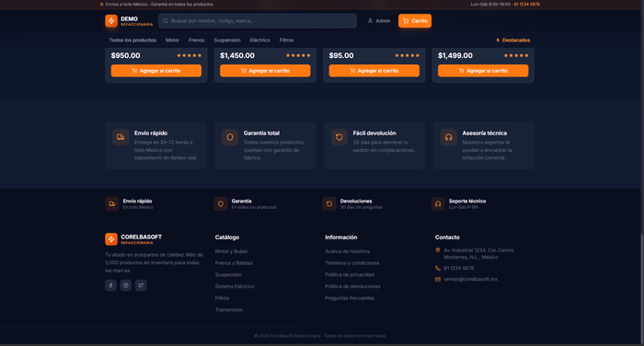Screen dimensions: 644x346
Task: Click the headset icon on Asesoría técnica card
Action: 449,137
